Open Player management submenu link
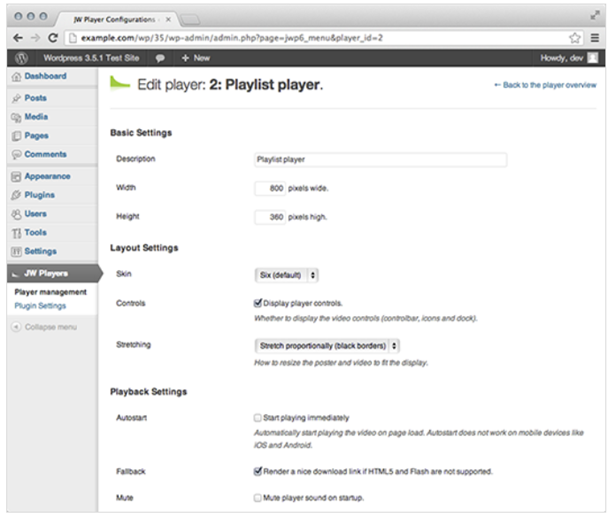 pos(50,292)
